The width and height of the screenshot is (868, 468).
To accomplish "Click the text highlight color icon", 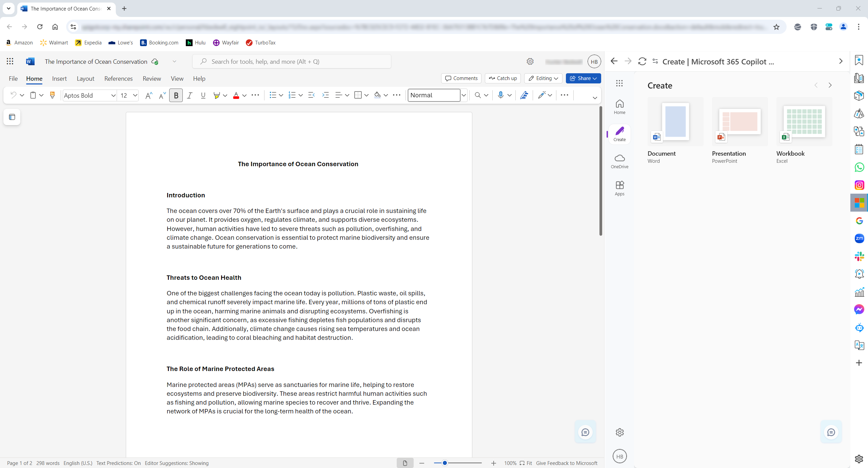I will click(217, 95).
